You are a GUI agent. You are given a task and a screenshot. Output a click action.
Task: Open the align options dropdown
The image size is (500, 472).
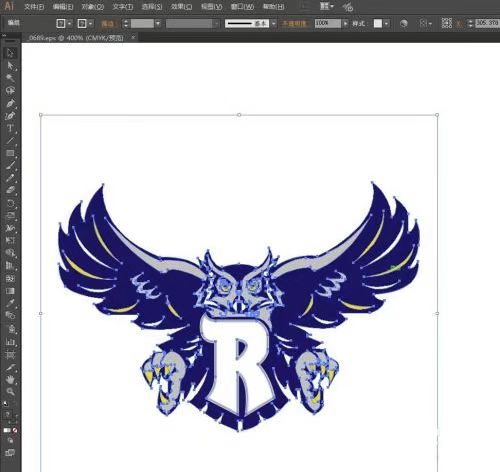[x=425, y=24]
